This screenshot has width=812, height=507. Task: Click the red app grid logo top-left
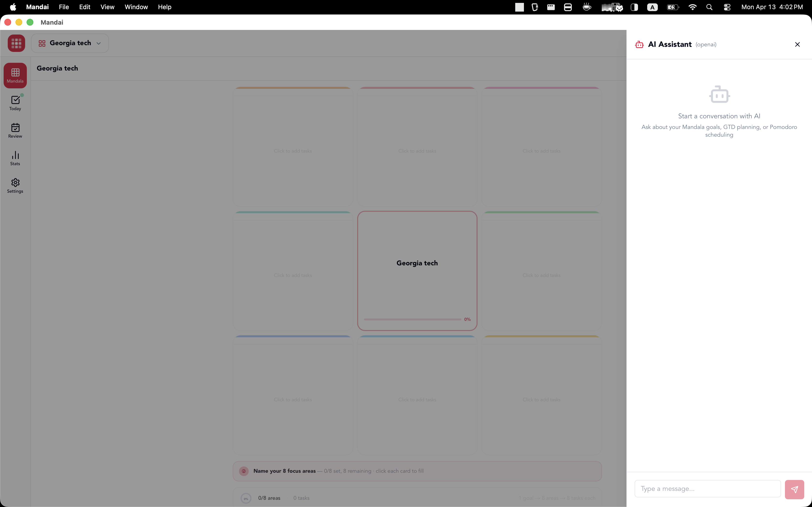(16, 43)
